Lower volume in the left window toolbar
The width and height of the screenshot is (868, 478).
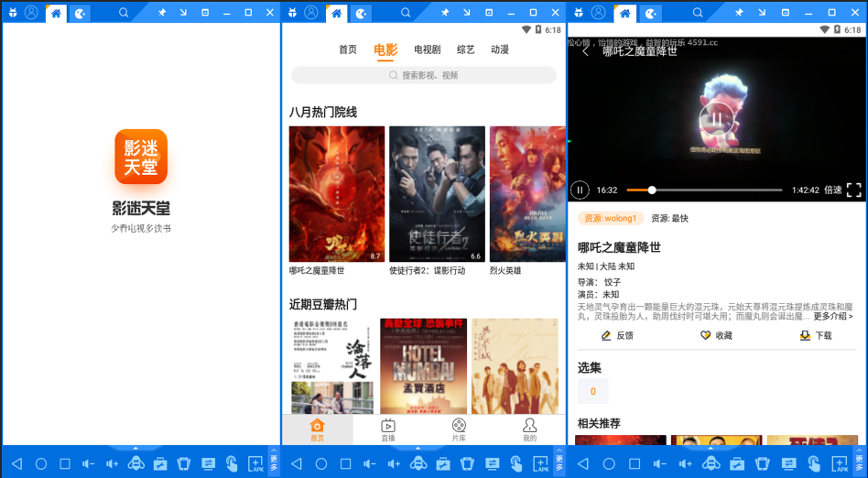point(88,463)
